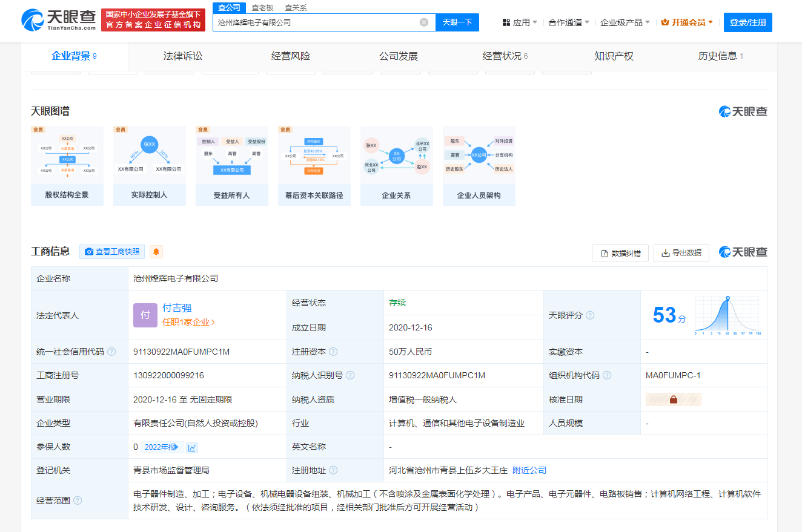Viewport: 802px width, 532px height.
Task: Select the 经营风险 tab
Action: (x=291, y=56)
